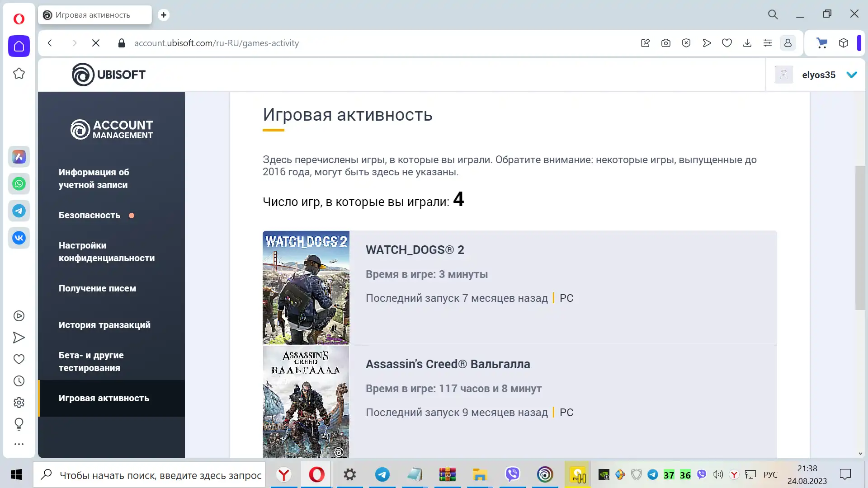Open Pinboards heart in left sidebar
Viewport: 868px width, 488px height.
pyautogui.click(x=19, y=359)
